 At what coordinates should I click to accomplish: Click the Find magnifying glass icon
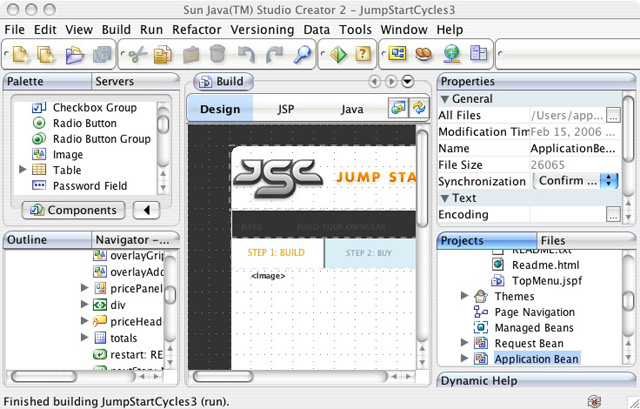[302, 54]
